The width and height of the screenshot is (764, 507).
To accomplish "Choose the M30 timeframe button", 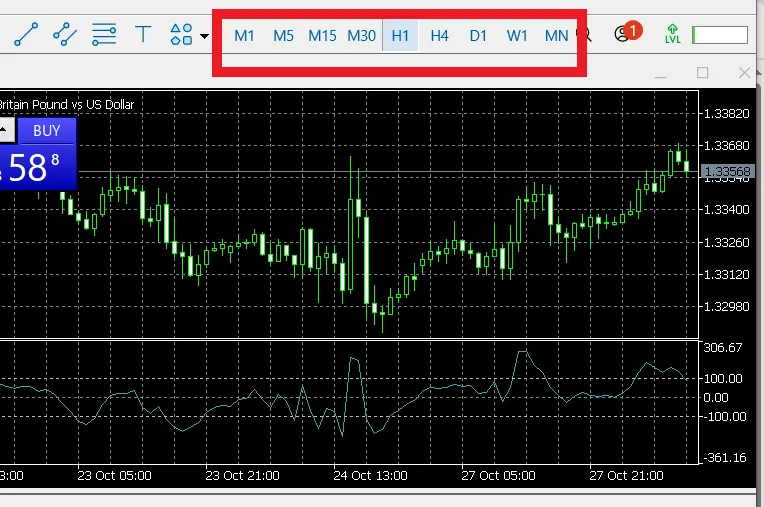I will (x=361, y=36).
